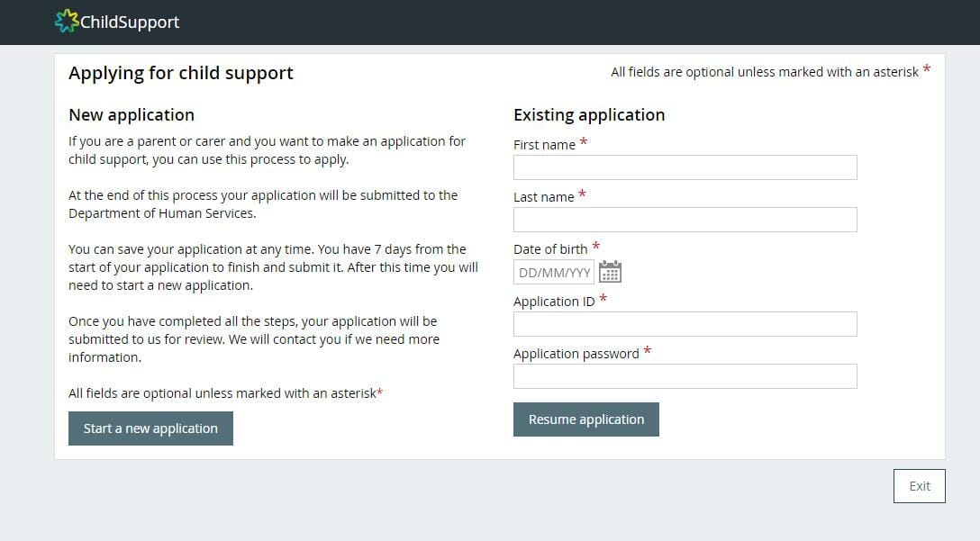Click the red asterisk beside top-right optional fields note

tap(927, 68)
